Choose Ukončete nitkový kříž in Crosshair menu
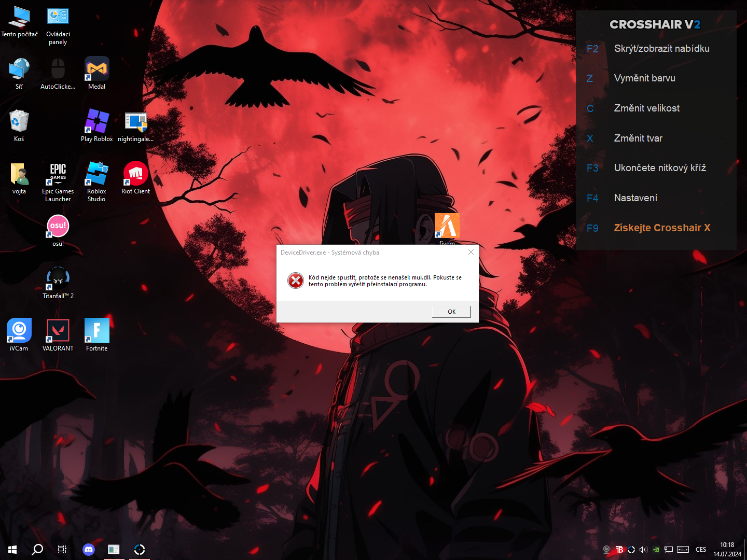 [x=660, y=168]
